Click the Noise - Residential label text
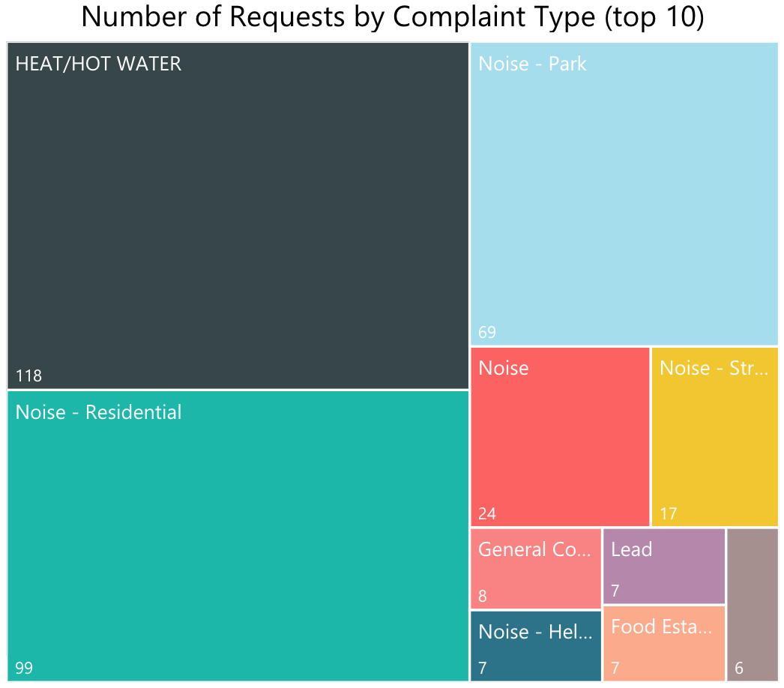The image size is (784, 688). point(98,412)
